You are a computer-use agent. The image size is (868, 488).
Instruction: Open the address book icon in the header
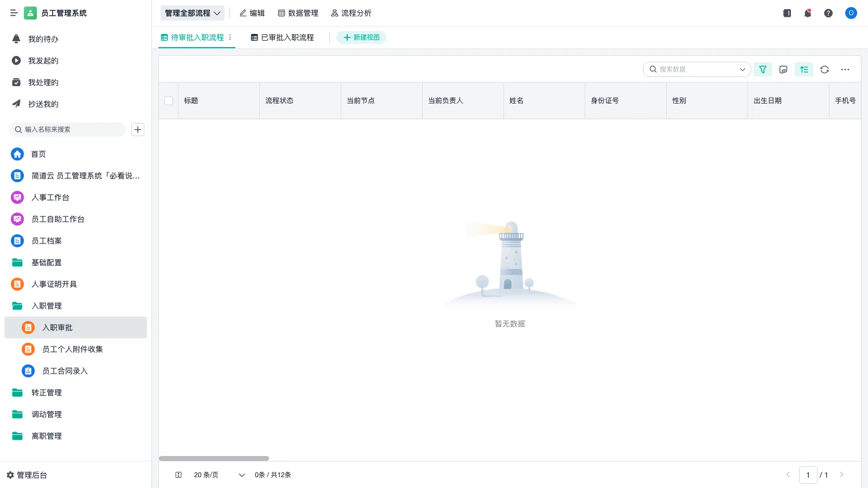point(787,13)
